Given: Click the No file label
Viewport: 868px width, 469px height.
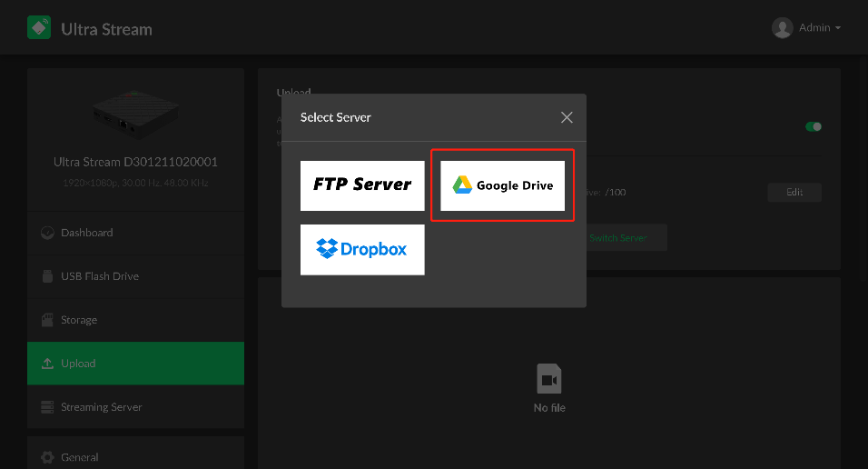Looking at the screenshot, I should 549,408.
